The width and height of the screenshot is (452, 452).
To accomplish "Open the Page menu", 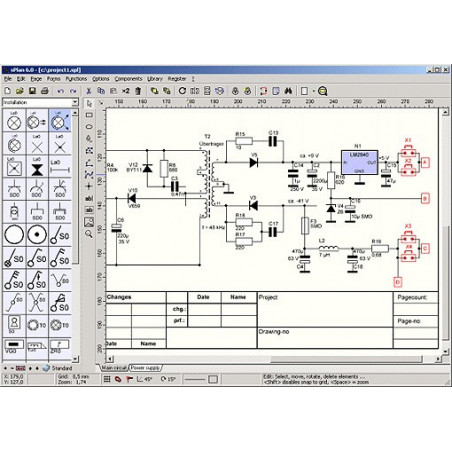I will (36, 79).
